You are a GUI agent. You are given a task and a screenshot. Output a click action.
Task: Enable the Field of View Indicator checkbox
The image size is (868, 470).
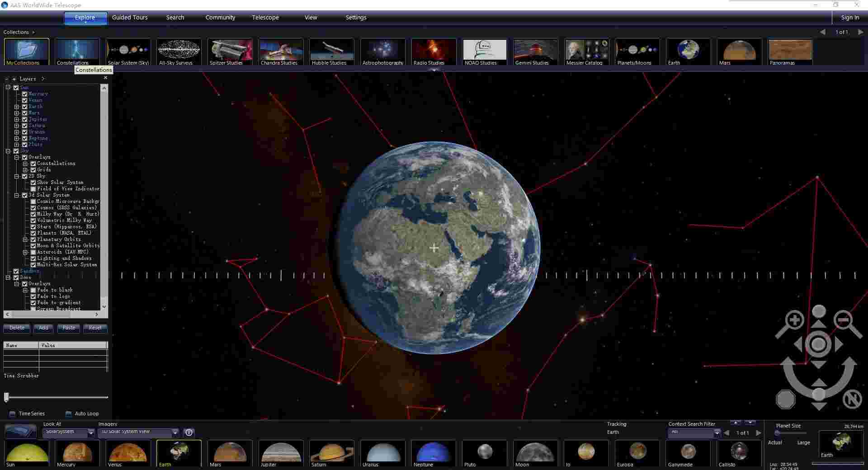click(x=33, y=189)
